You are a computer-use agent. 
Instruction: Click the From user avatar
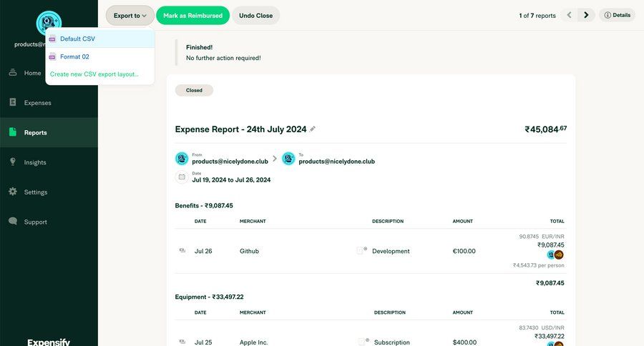(x=182, y=159)
